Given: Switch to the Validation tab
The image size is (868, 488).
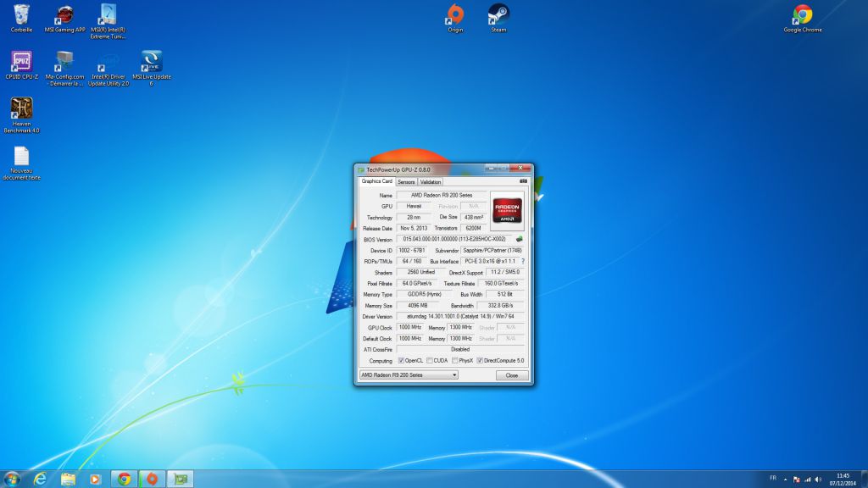Looking at the screenshot, I should click(x=430, y=182).
